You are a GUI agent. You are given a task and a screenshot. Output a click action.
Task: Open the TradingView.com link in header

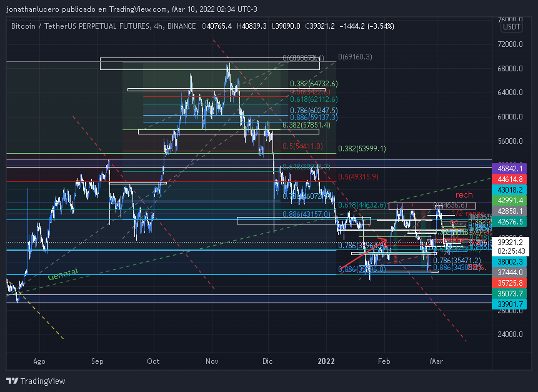pyautogui.click(x=138, y=9)
